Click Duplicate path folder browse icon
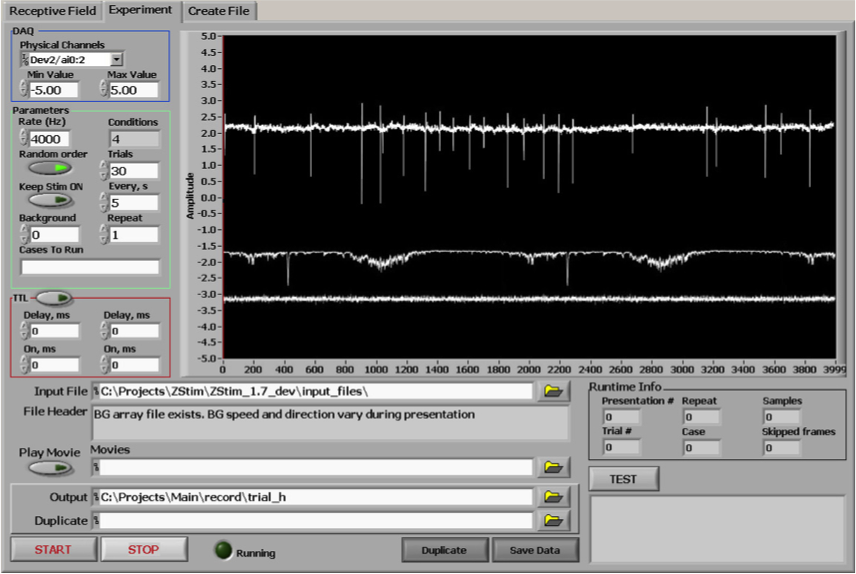The image size is (856, 574). click(551, 520)
